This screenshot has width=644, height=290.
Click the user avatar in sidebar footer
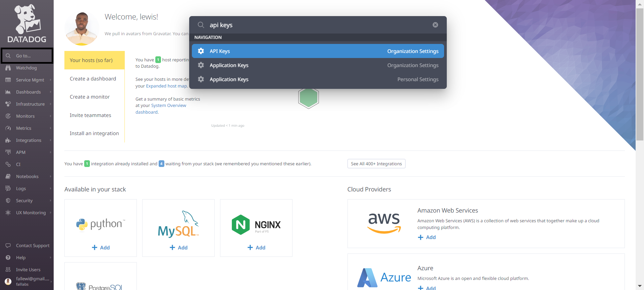click(8, 281)
